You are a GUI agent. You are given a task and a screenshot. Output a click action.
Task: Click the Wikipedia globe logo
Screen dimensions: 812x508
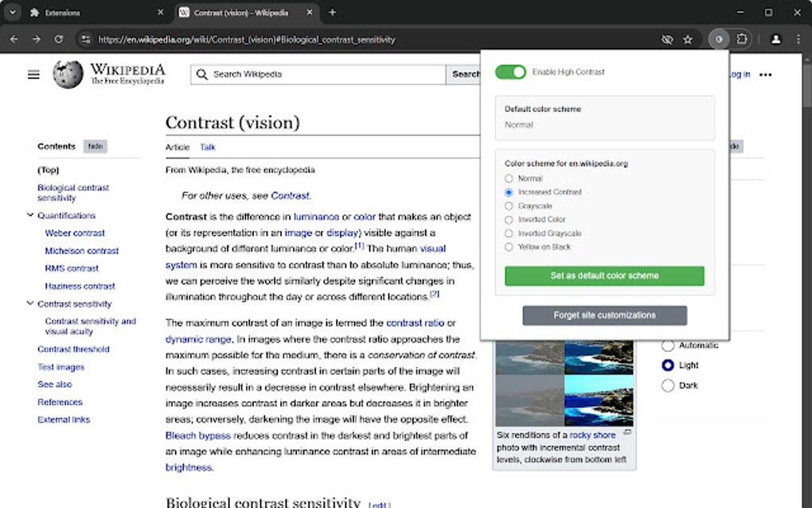[68, 74]
